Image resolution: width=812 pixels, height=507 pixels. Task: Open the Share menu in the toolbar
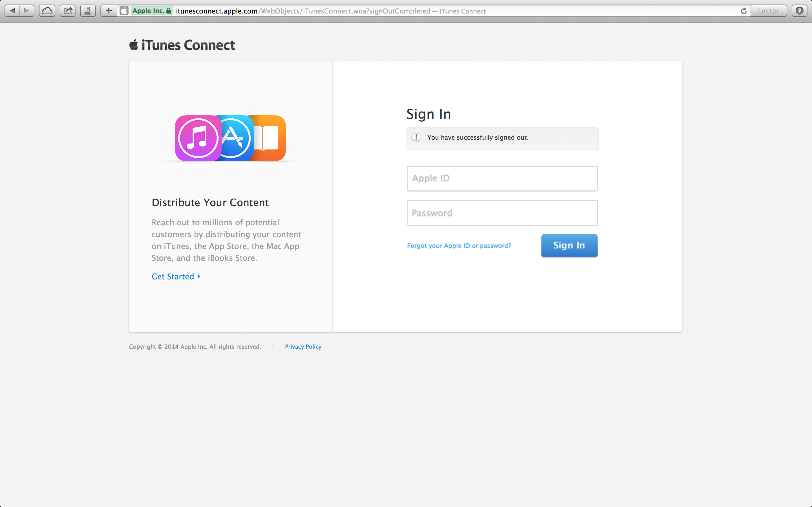click(67, 10)
